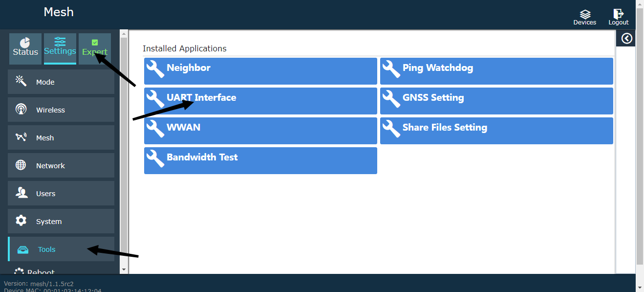Open the UART Interface application
644x292 pixels.
click(260, 101)
